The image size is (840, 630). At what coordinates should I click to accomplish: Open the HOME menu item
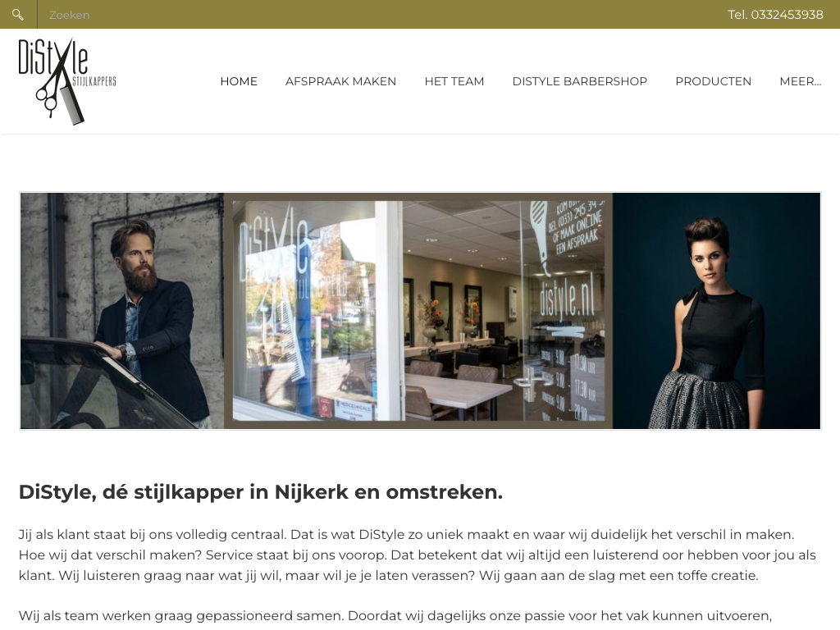[x=239, y=81]
